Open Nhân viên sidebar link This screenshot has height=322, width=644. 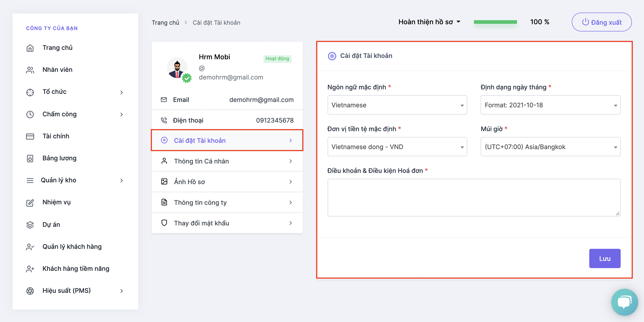[x=57, y=70]
